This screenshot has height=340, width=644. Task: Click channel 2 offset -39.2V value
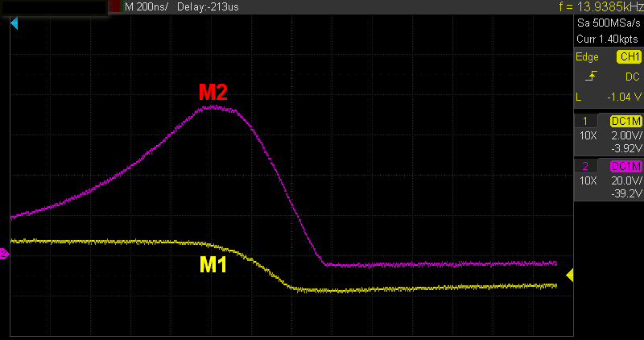(x=627, y=193)
